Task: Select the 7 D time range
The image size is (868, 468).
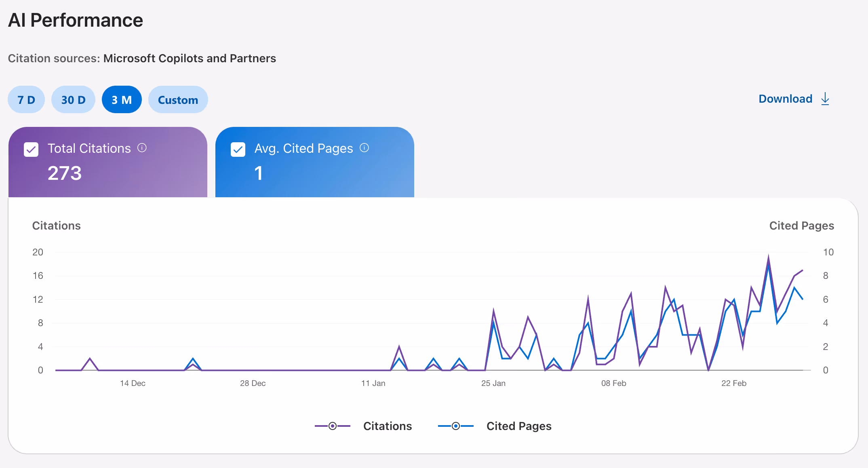Action: (x=26, y=99)
